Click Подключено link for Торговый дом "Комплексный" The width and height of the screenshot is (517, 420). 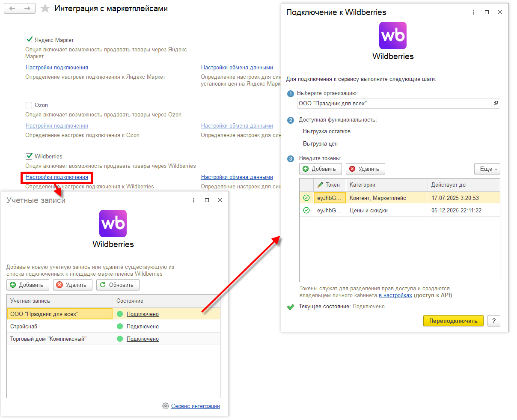[x=143, y=339]
